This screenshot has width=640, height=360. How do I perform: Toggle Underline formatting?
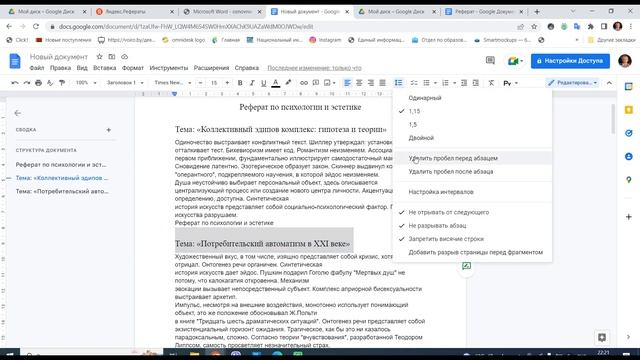(x=264, y=83)
